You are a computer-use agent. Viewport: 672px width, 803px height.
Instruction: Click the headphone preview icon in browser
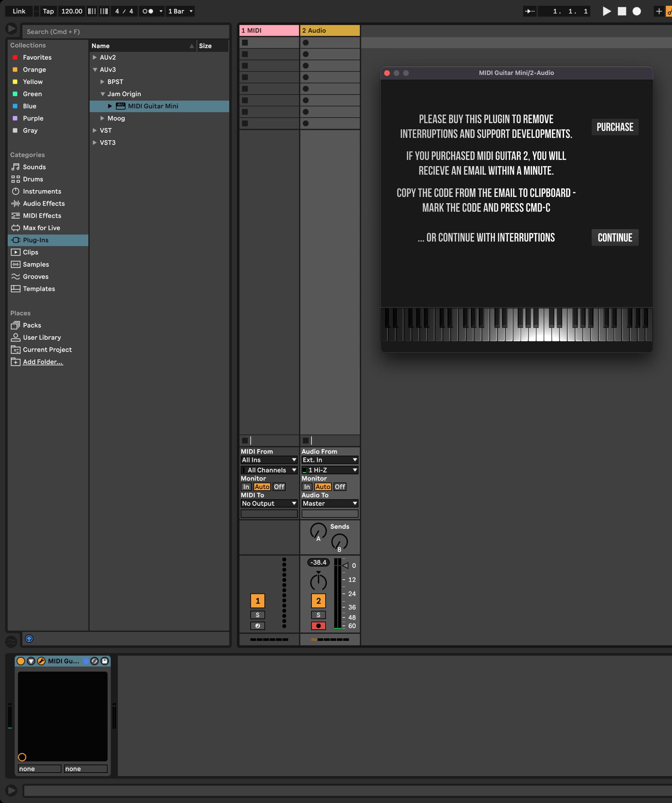point(29,638)
